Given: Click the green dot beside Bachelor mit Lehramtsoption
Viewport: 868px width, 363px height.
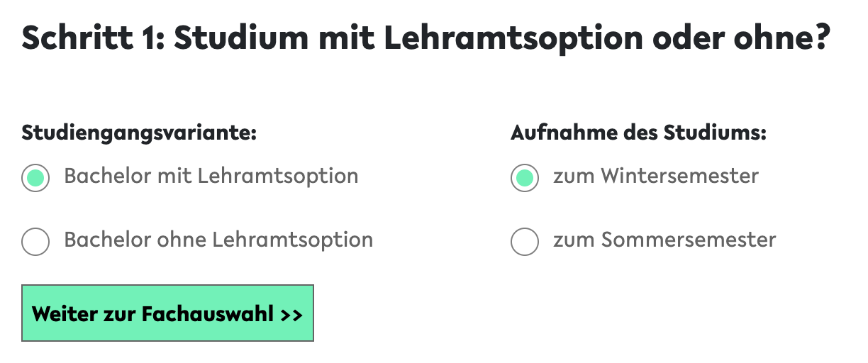Looking at the screenshot, I should click(x=35, y=177).
